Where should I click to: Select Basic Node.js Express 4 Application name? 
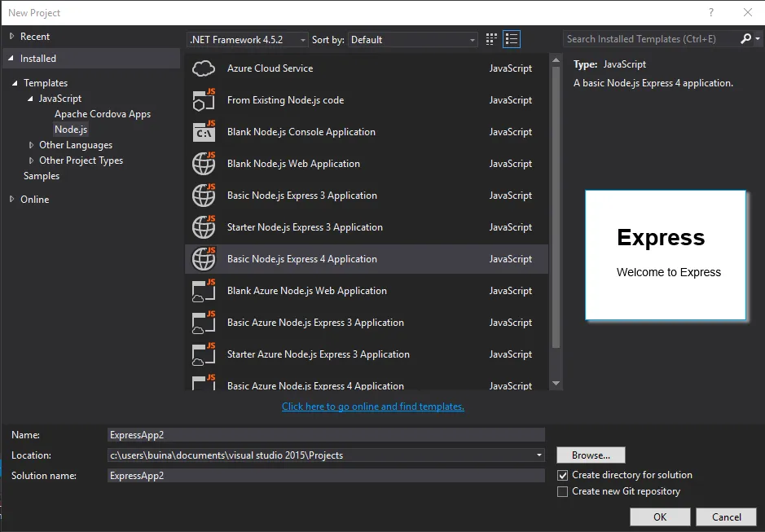[x=302, y=259]
